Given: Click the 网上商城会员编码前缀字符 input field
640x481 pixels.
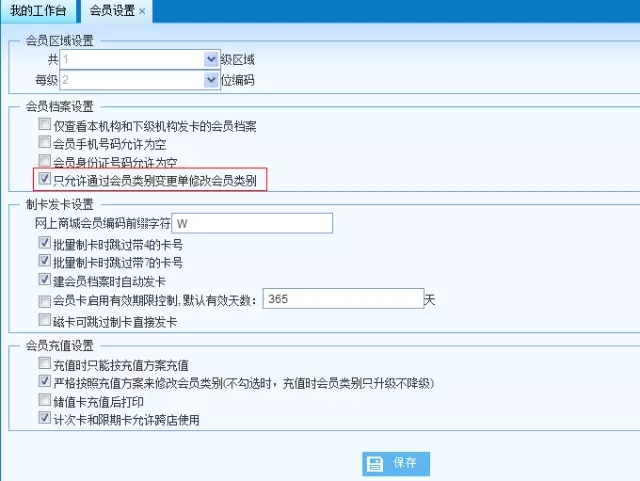Looking at the screenshot, I should pyautogui.click(x=252, y=223).
